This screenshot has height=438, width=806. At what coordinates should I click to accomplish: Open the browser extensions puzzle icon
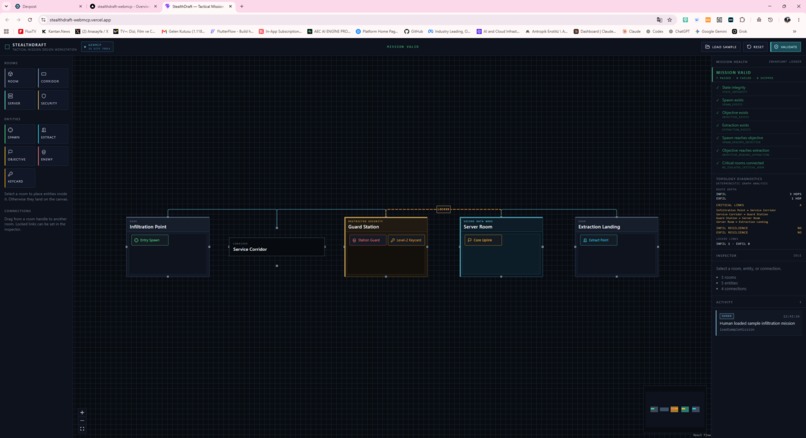point(742,20)
